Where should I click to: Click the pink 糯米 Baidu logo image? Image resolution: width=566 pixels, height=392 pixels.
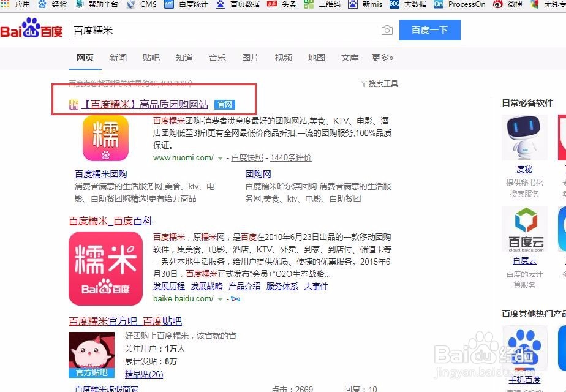(x=106, y=268)
